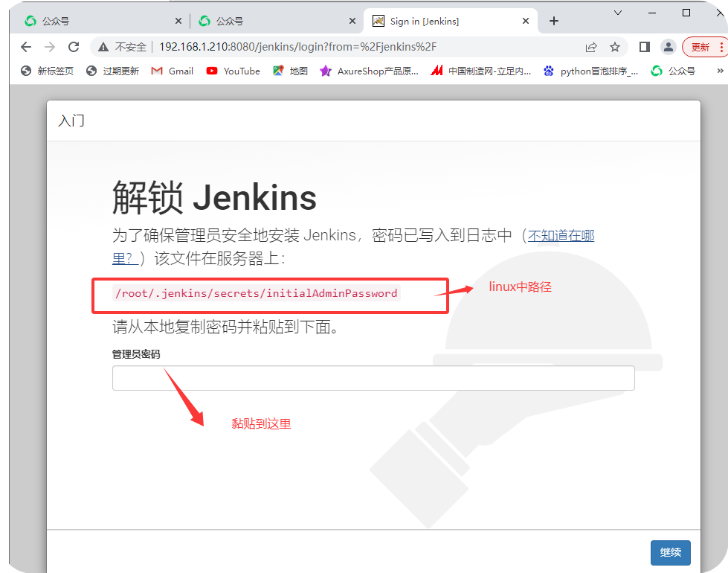Open the 公众号 bookmark in bookmarks bar
728x573 pixels.
tap(673, 71)
